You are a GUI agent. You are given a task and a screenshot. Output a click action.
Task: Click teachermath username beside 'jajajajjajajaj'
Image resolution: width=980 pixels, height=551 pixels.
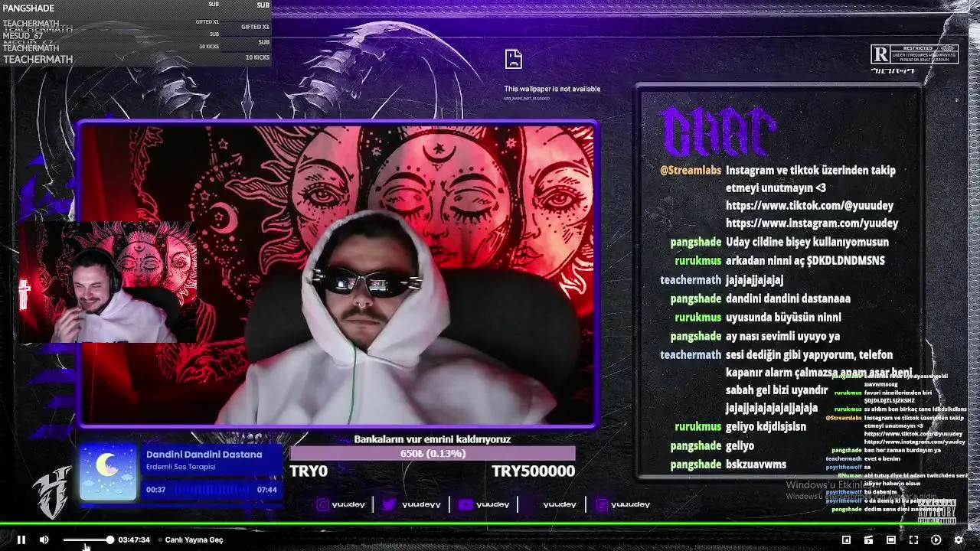(x=691, y=280)
